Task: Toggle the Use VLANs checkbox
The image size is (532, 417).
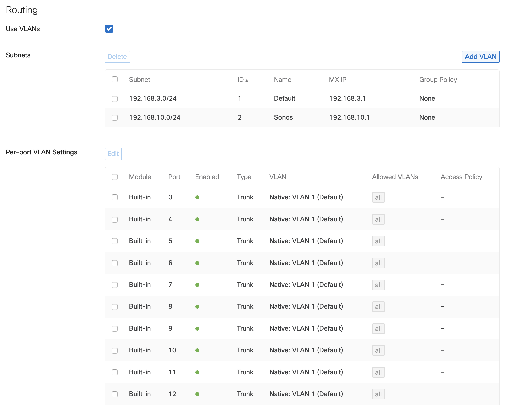Action: (109, 29)
